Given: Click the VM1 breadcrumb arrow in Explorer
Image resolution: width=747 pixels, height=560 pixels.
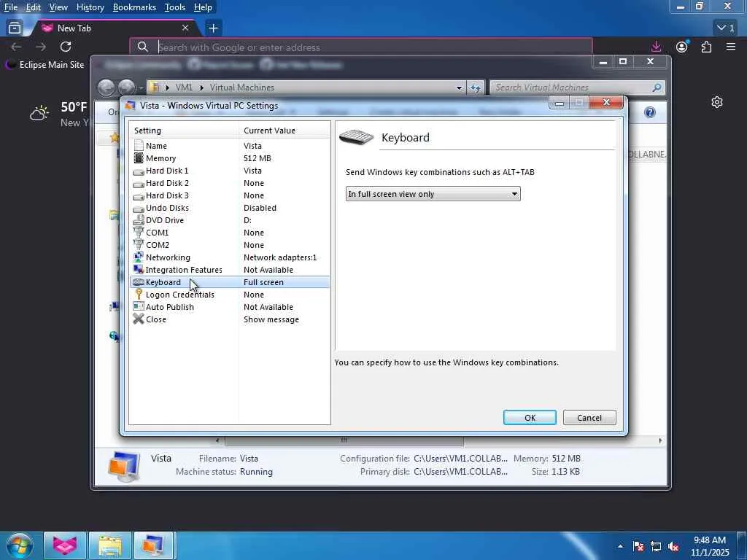Looking at the screenshot, I should pyautogui.click(x=201, y=87).
